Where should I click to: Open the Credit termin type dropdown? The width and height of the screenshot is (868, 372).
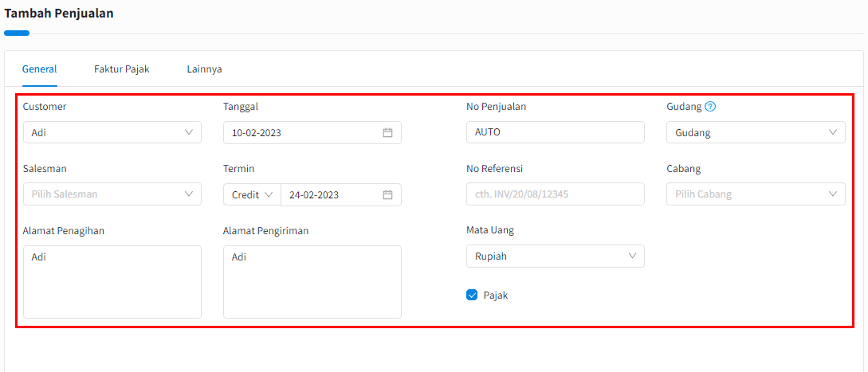pos(252,195)
